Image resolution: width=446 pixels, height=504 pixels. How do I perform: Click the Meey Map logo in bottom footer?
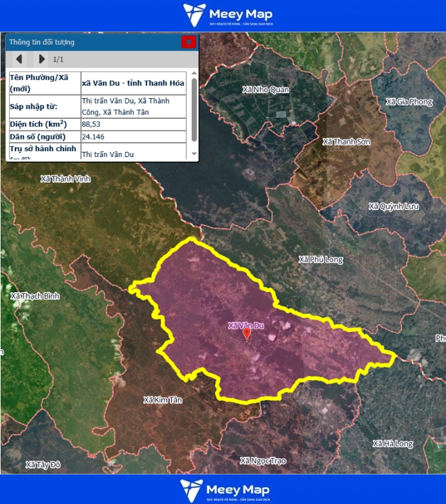(x=225, y=490)
